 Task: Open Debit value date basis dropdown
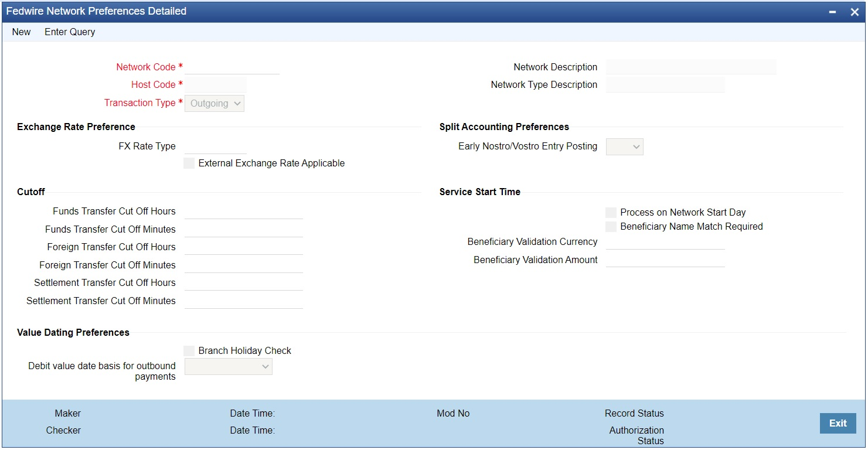[229, 367]
